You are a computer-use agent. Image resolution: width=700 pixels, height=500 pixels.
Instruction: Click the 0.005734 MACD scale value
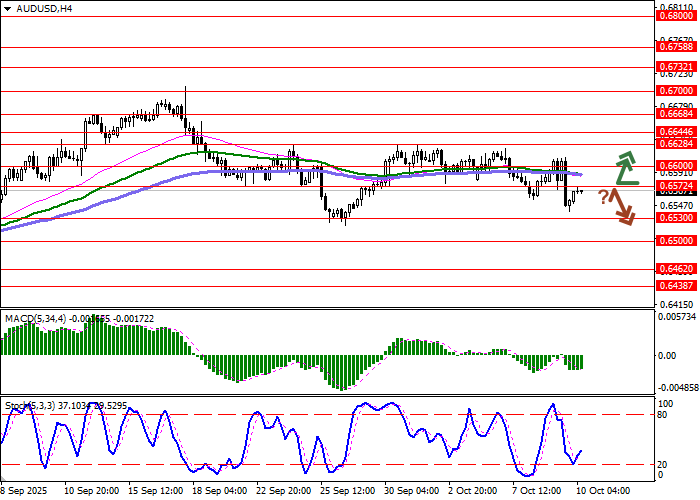(x=677, y=316)
